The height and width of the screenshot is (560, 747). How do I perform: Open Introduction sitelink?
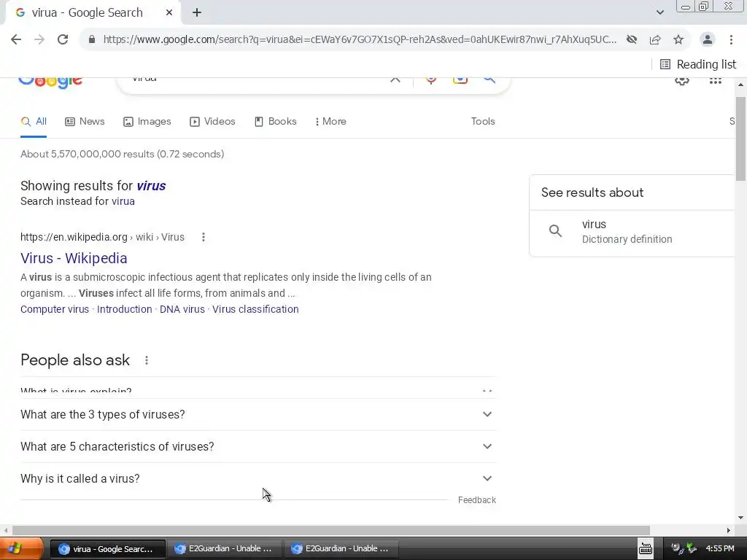(124, 309)
